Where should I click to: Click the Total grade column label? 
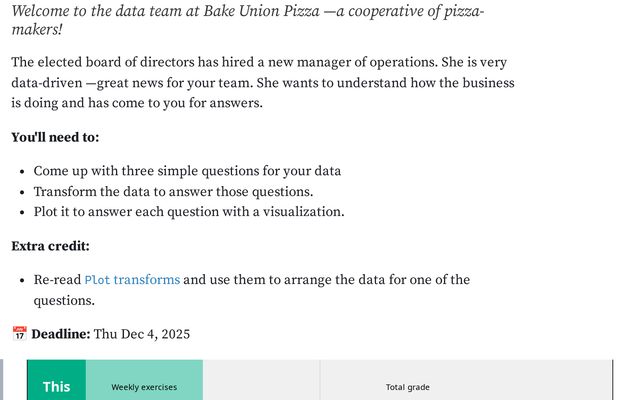(x=408, y=387)
